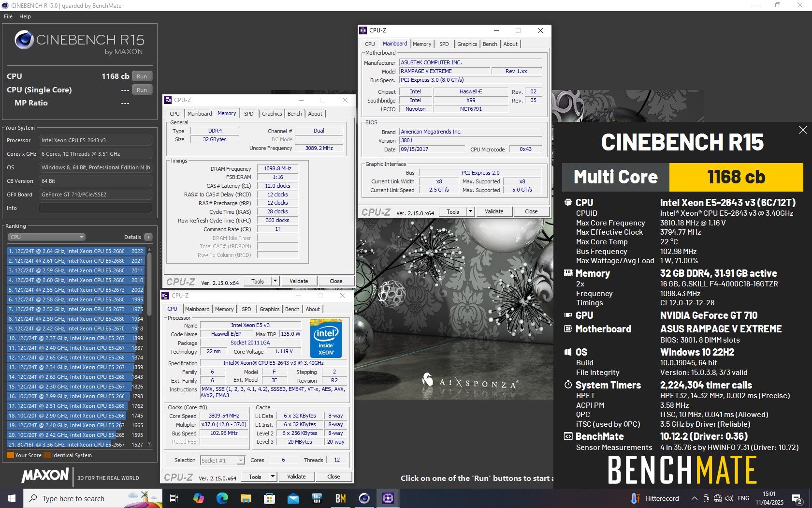This screenshot has width=812, height=508.
Task: Click Close button in Memory CPU-Z window
Action: click(336, 281)
